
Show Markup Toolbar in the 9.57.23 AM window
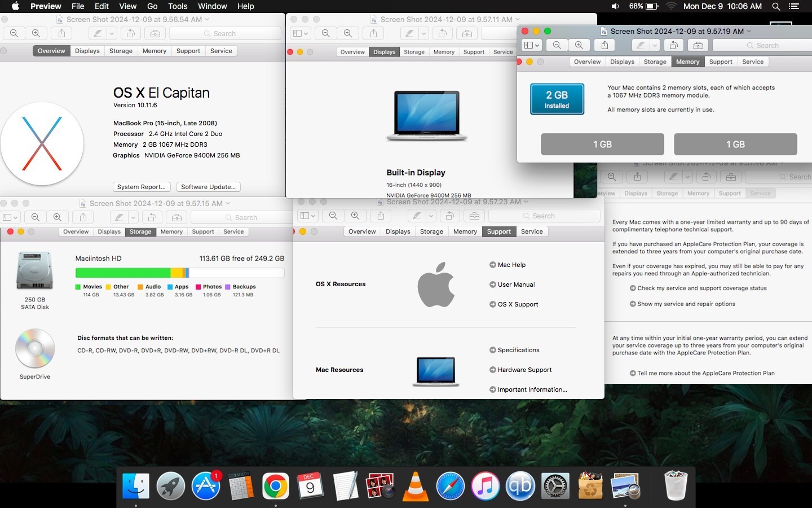click(x=474, y=216)
